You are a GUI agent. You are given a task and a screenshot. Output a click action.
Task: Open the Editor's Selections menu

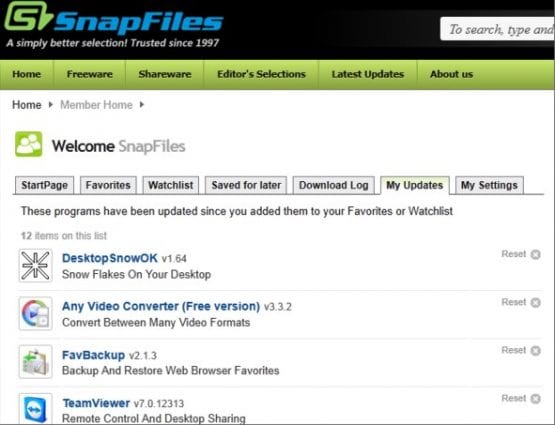[x=261, y=74]
